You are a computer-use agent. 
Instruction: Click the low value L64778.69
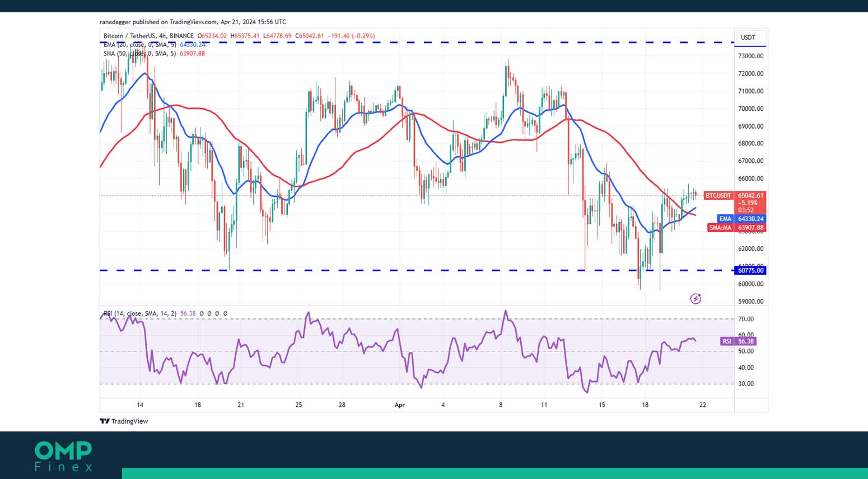tap(277, 36)
